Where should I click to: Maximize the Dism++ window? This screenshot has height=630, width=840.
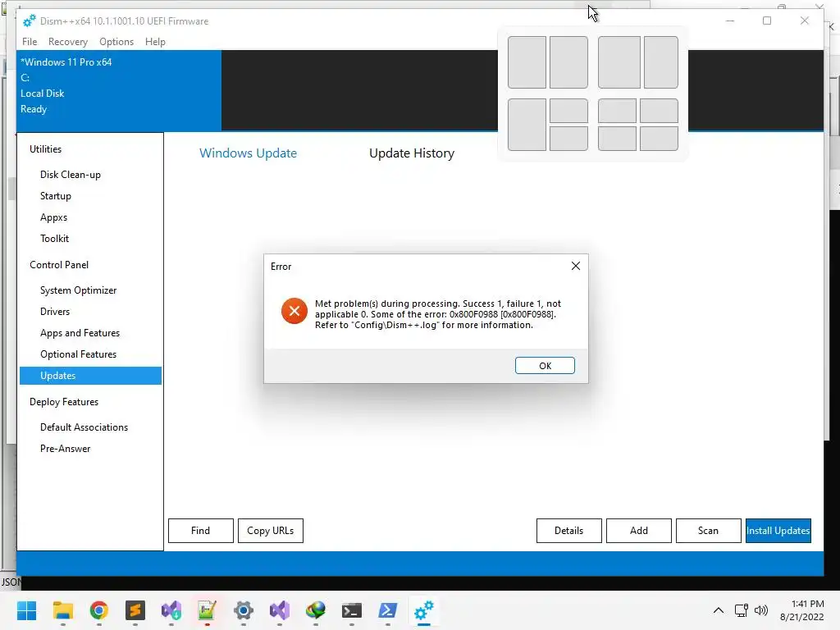[767, 21]
